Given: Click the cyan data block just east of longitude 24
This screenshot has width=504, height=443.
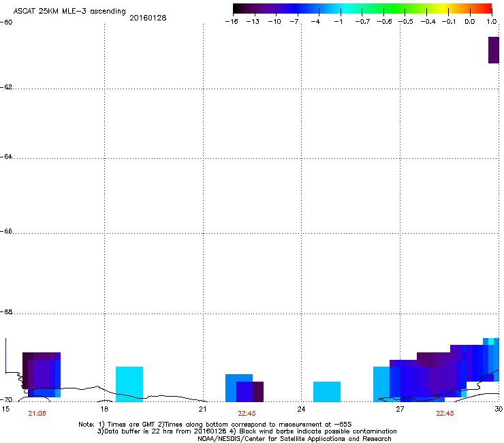Looking at the screenshot, I should pos(327,391).
